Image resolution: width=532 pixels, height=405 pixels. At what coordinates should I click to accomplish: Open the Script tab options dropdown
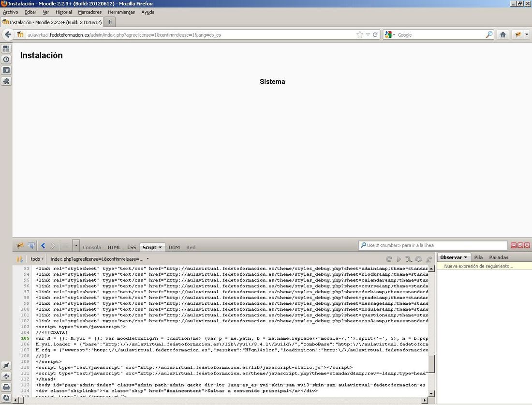point(160,247)
